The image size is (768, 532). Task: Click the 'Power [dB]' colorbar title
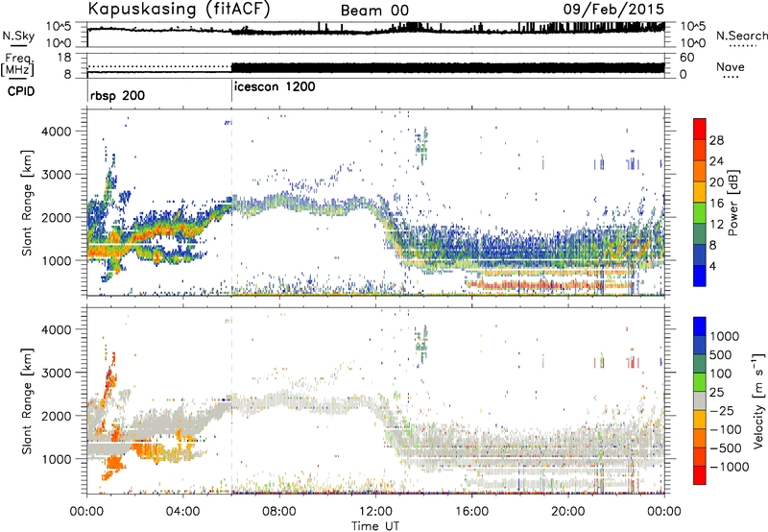tap(732, 203)
